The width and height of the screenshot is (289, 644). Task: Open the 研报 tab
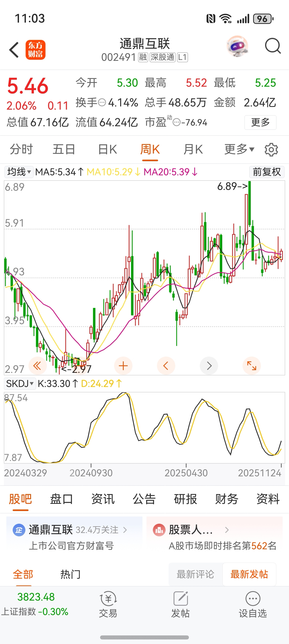coord(185,499)
